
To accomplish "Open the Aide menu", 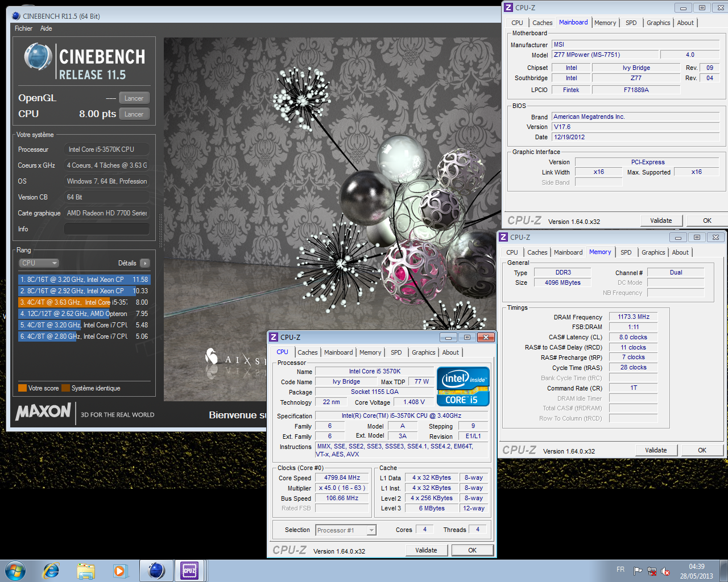I will (x=46, y=28).
